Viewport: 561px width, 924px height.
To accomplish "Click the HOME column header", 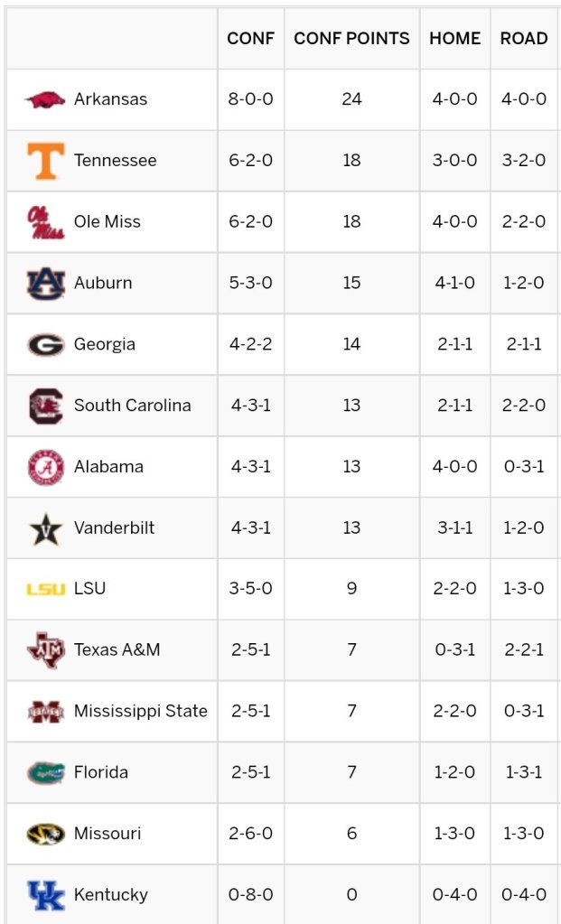I will point(454,39).
